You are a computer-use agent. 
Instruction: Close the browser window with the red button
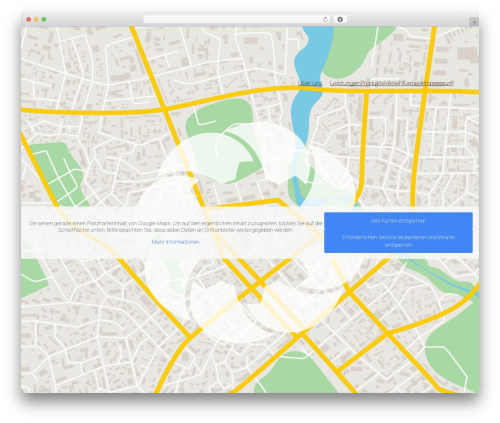[29, 19]
